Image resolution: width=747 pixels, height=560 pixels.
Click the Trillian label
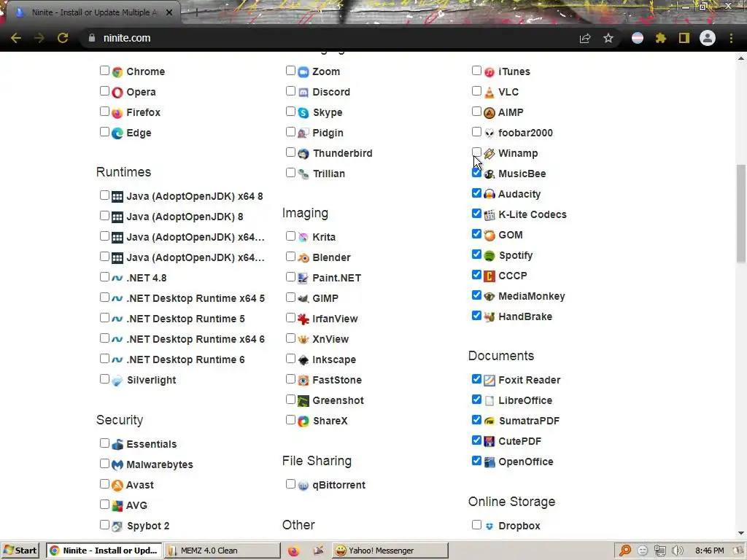tap(329, 174)
